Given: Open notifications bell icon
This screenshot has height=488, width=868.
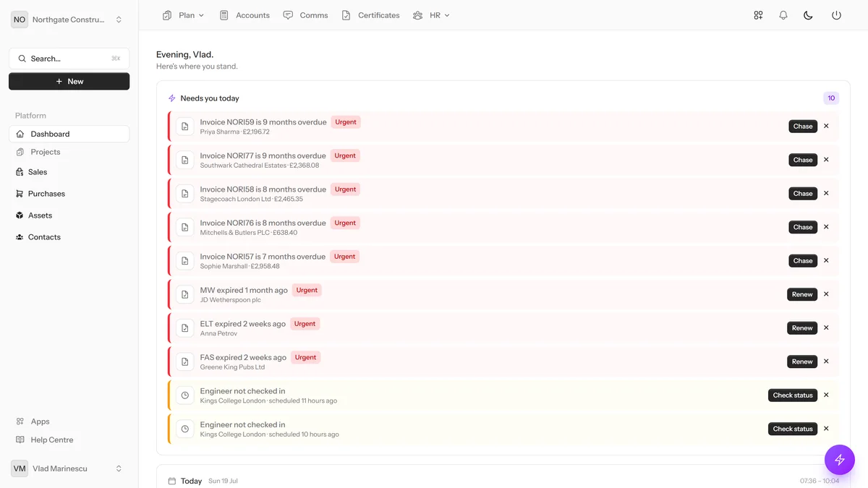Looking at the screenshot, I should click(783, 15).
